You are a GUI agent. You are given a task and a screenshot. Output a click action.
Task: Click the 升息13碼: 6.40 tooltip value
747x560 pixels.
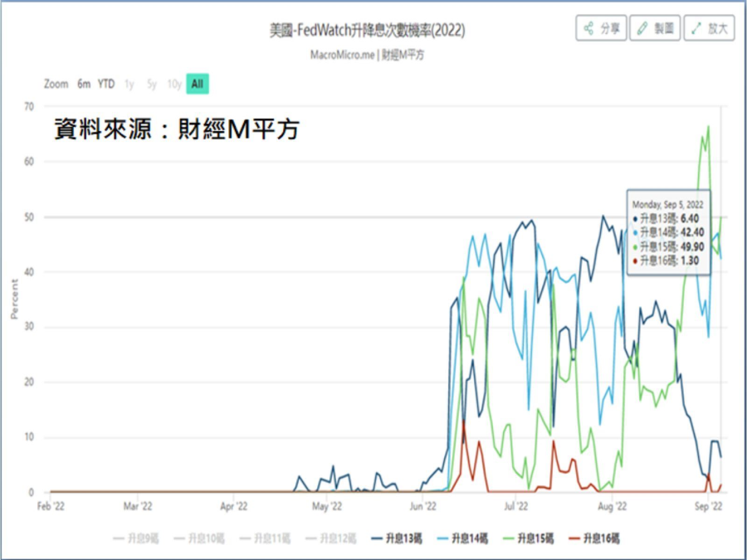(x=667, y=218)
